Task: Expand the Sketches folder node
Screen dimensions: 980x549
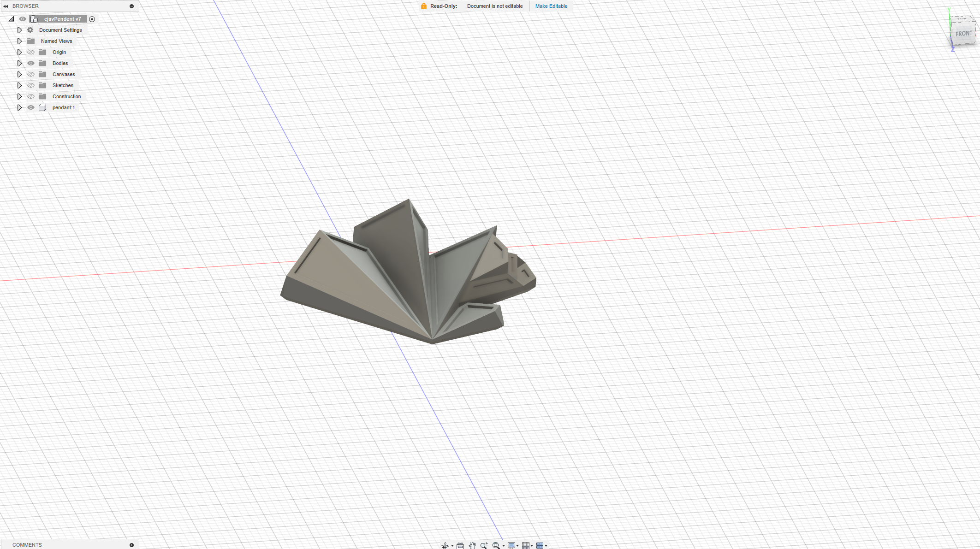Action: click(19, 85)
